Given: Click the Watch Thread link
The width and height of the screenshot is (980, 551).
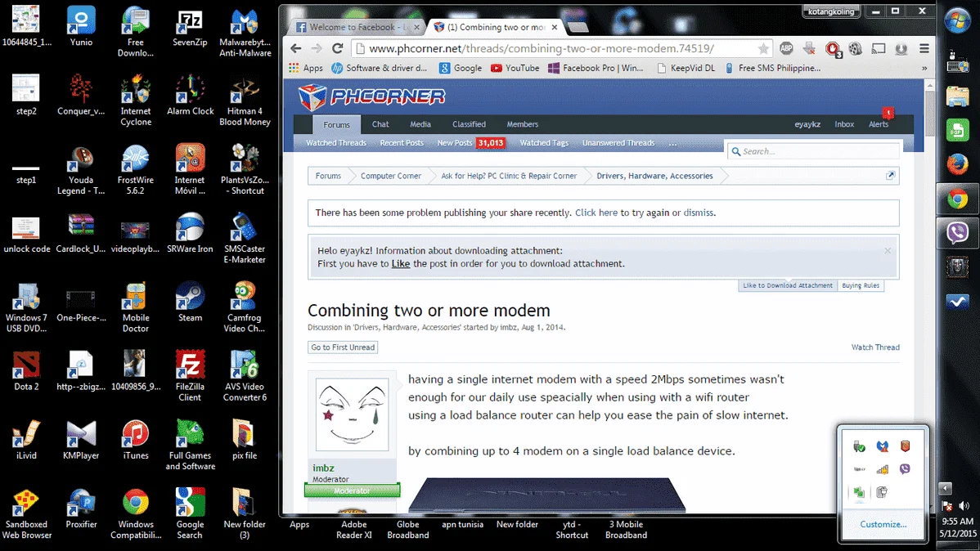Looking at the screenshot, I should (875, 347).
